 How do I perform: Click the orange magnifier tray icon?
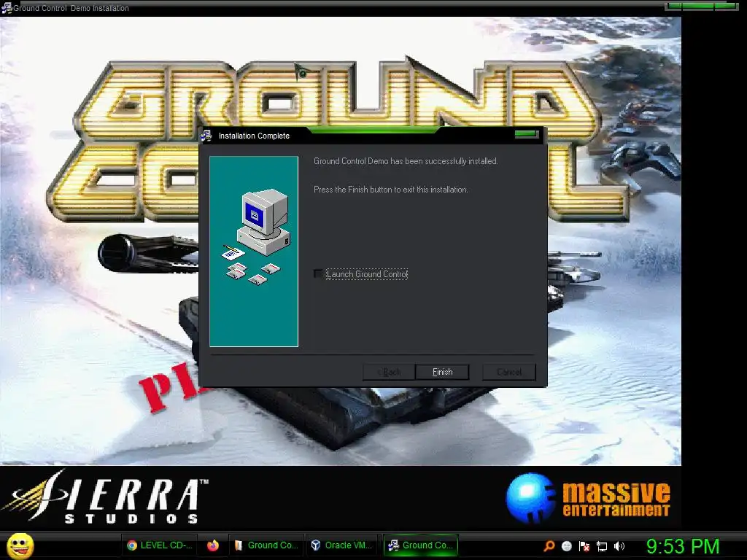pyautogui.click(x=549, y=546)
